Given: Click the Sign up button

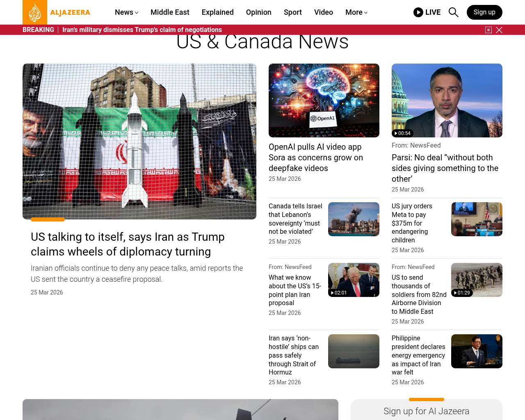Looking at the screenshot, I should point(484,12).
